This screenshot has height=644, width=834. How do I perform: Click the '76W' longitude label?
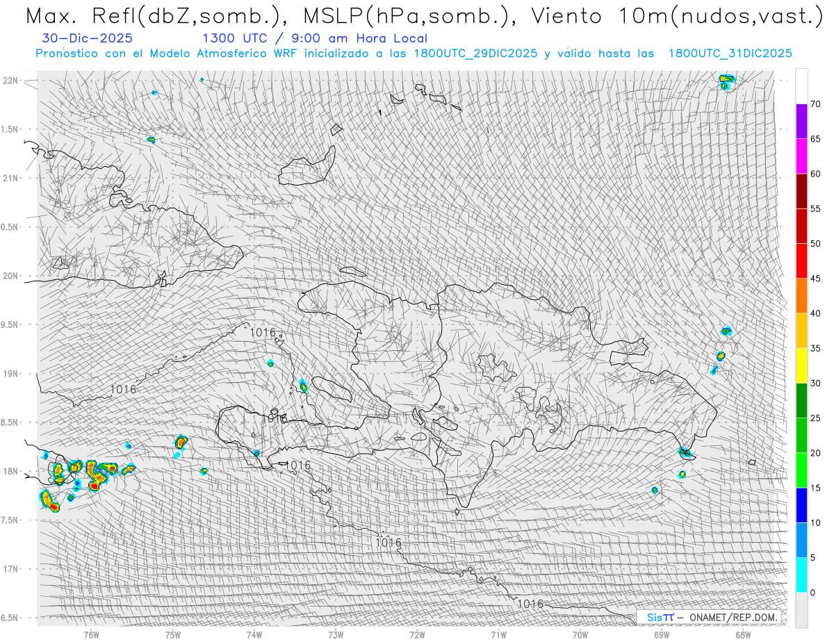(92, 634)
